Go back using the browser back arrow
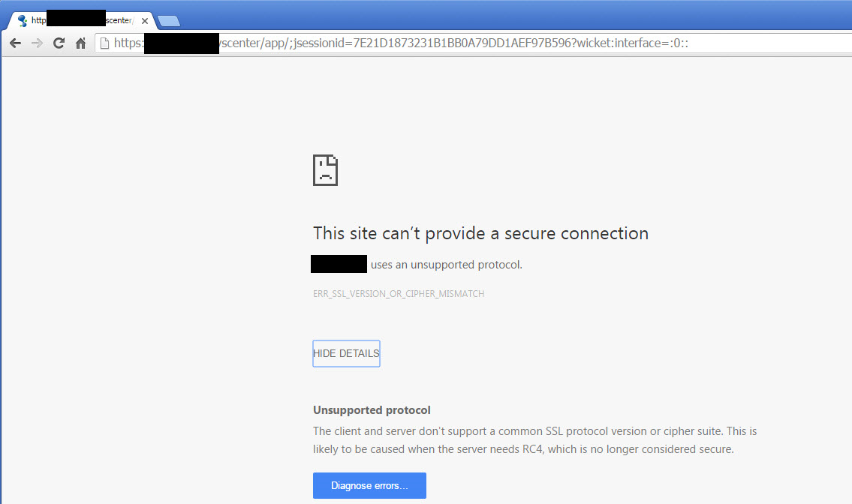The image size is (852, 504). click(x=15, y=43)
